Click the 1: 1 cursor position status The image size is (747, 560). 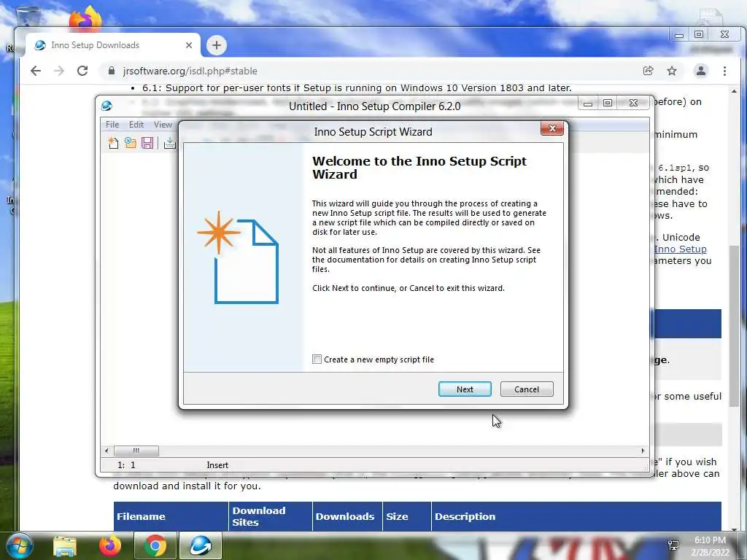coord(126,465)
